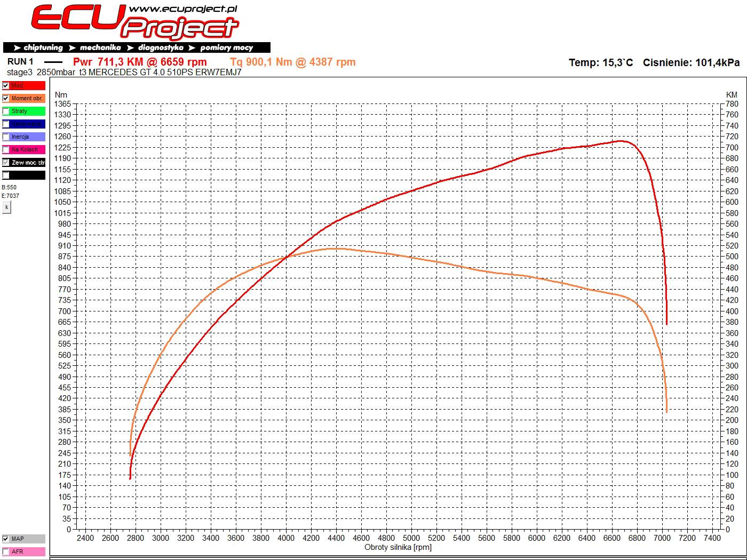Tick the Na Kolach wheel power checkbox
747x560 pixels.
(6, 149)
